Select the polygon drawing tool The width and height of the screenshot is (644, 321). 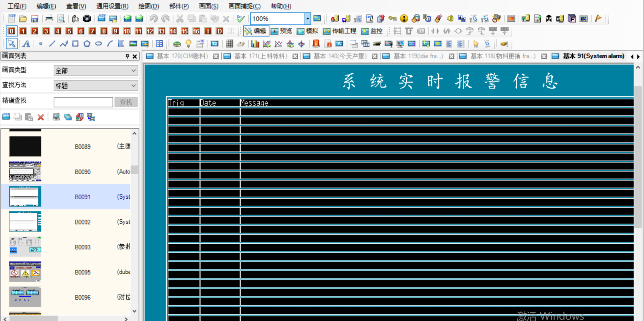87,44
